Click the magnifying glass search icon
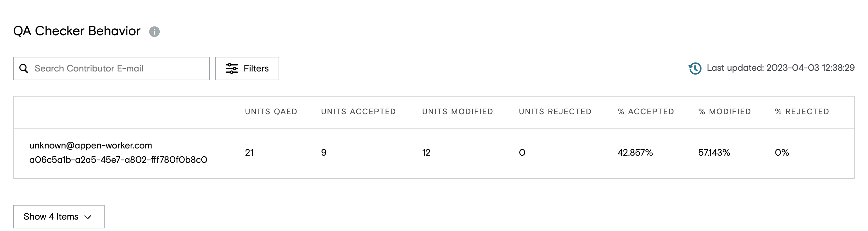Image resolution: width=868 pixels, height=231 pixels. pyautogui.click(x=23, y=69)
